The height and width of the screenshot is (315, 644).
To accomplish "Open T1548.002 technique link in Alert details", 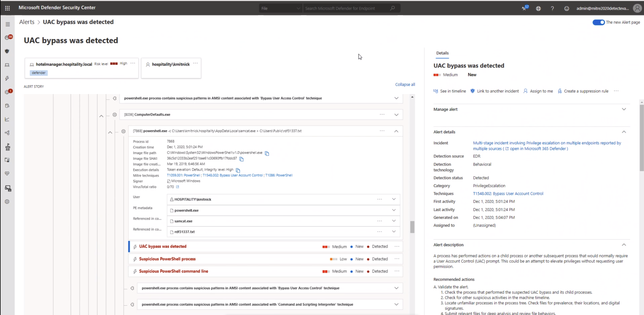I will click(x=508, y=194).
